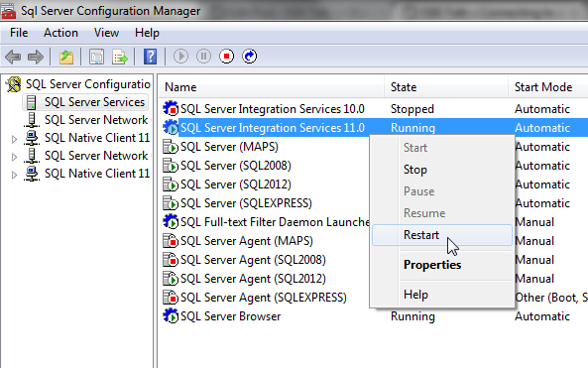Click the Up one level folder icon

pyautogui.click(x=66, y=57)
